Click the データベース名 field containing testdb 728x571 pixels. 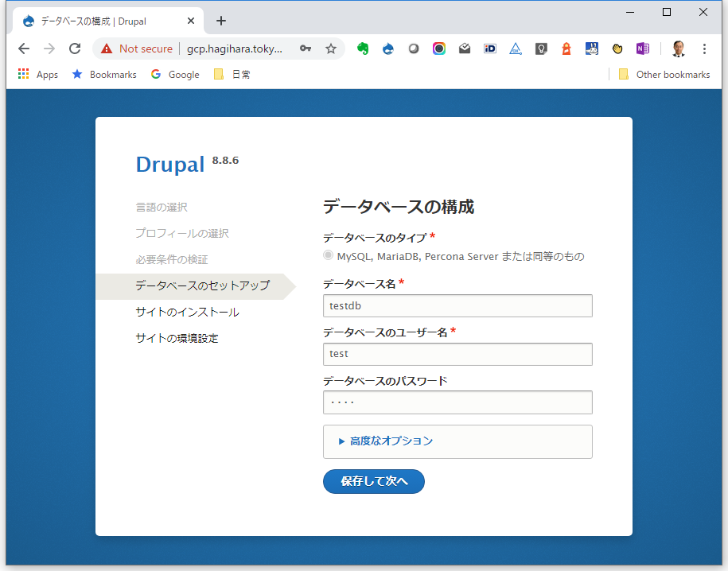(457, 306)
